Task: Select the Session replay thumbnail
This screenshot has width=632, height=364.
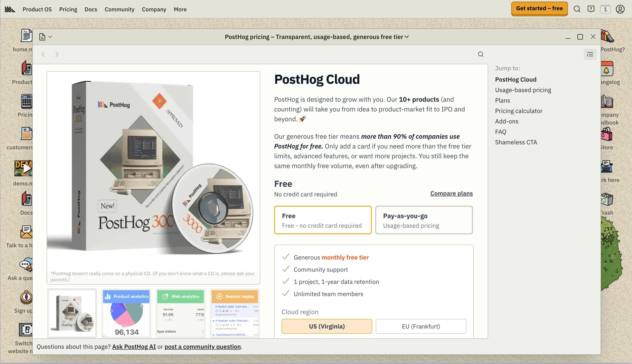Action: coord(235,313)
